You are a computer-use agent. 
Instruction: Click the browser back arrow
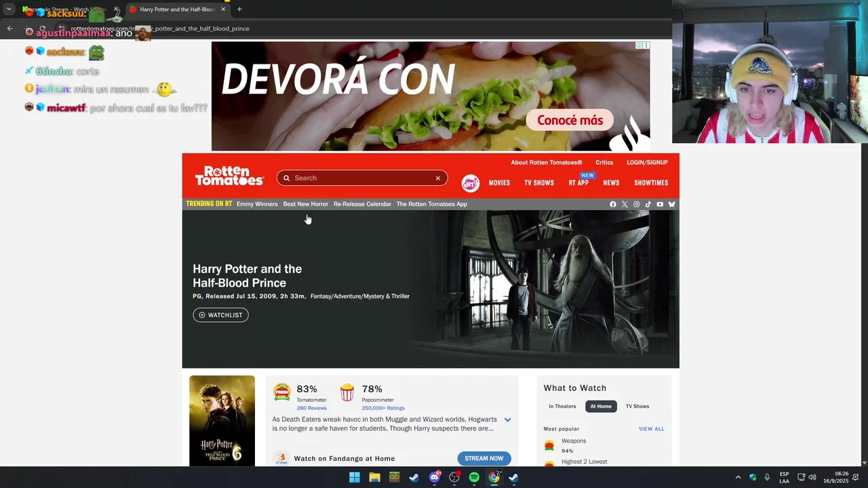pyautogui.click(x=9, y=28)
